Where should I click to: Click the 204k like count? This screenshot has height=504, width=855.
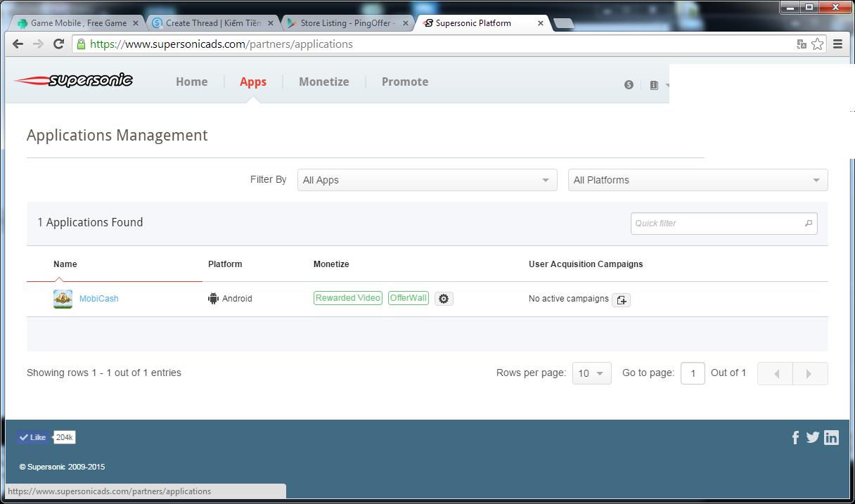tap(65, 437)
